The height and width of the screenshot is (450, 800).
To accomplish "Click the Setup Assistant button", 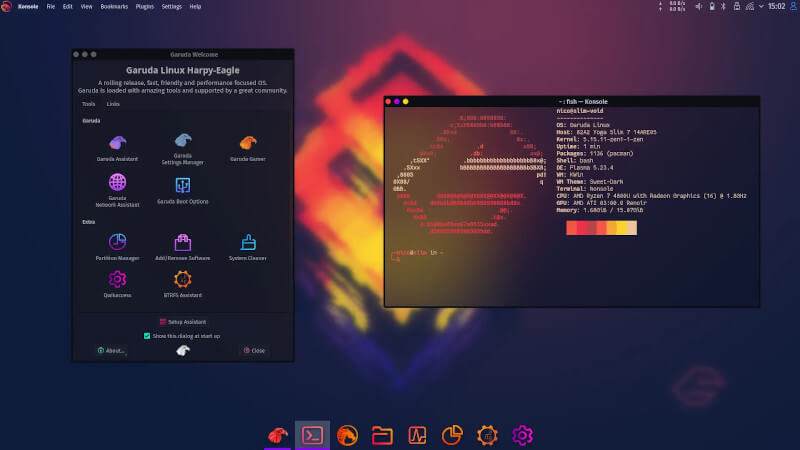I will 183,322.
